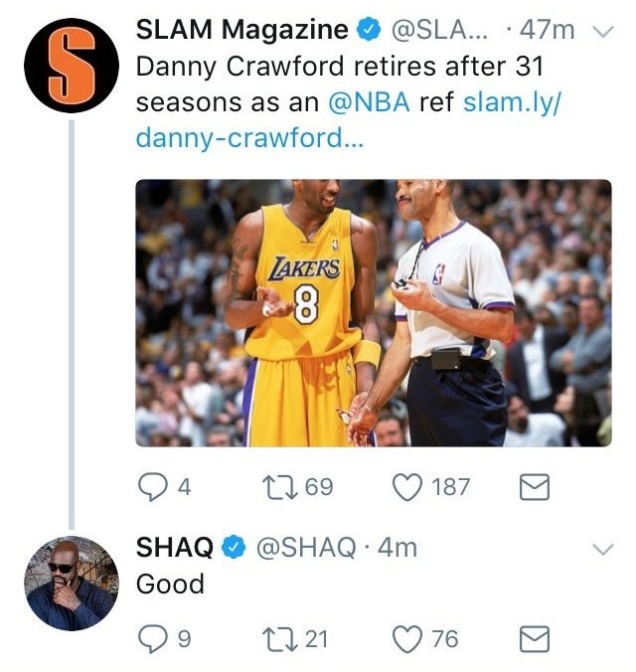
Task: View the Lakers and referee photo
Action: tap(374, 313)
